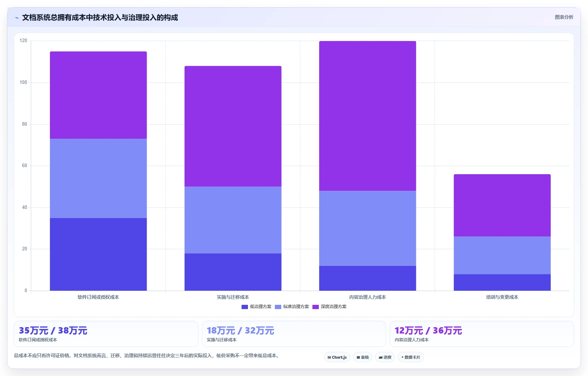Click the chart title 文档系统总拥有成本中技术投入与治理投入的构成
Viewport: 588px width, 376px height.
click(x=100, y=18)
